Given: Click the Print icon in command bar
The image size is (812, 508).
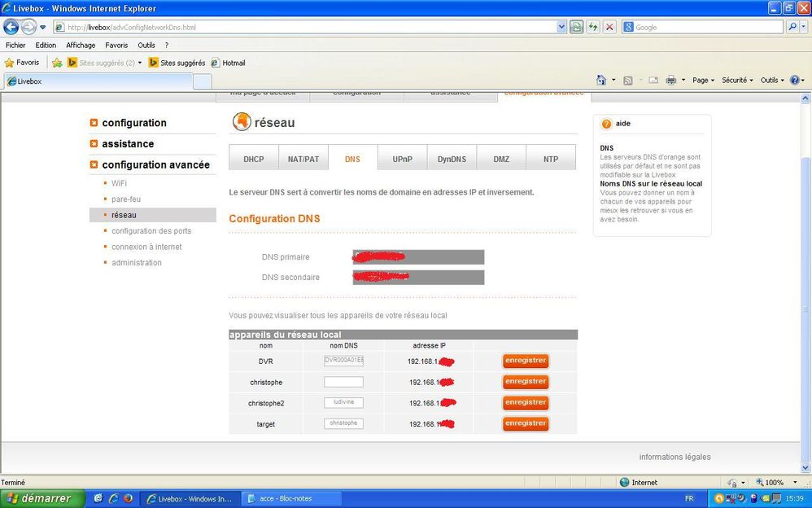Looking at the screenshot, I should [x=671, y=80].
